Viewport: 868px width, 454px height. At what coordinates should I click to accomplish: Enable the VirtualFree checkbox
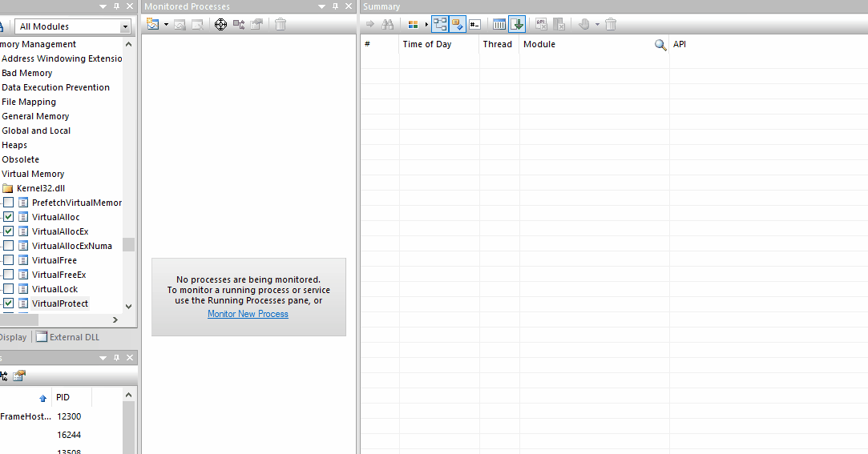pos(8,260)
